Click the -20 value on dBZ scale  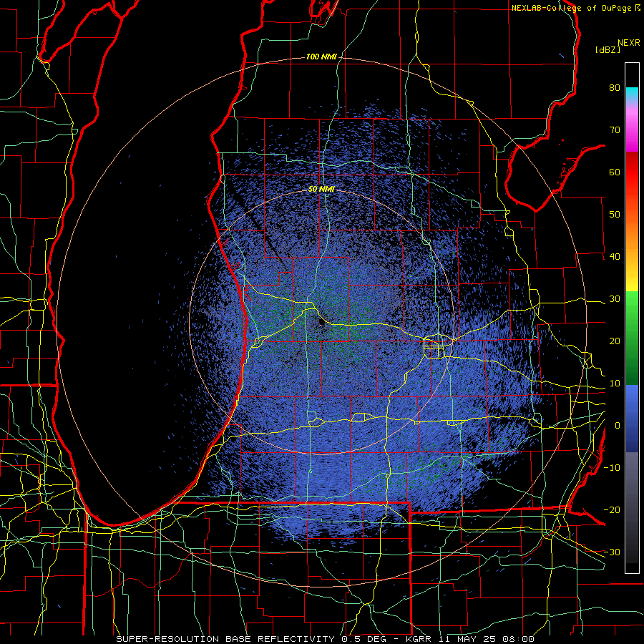pyautogui.click(x=612, y=509)
